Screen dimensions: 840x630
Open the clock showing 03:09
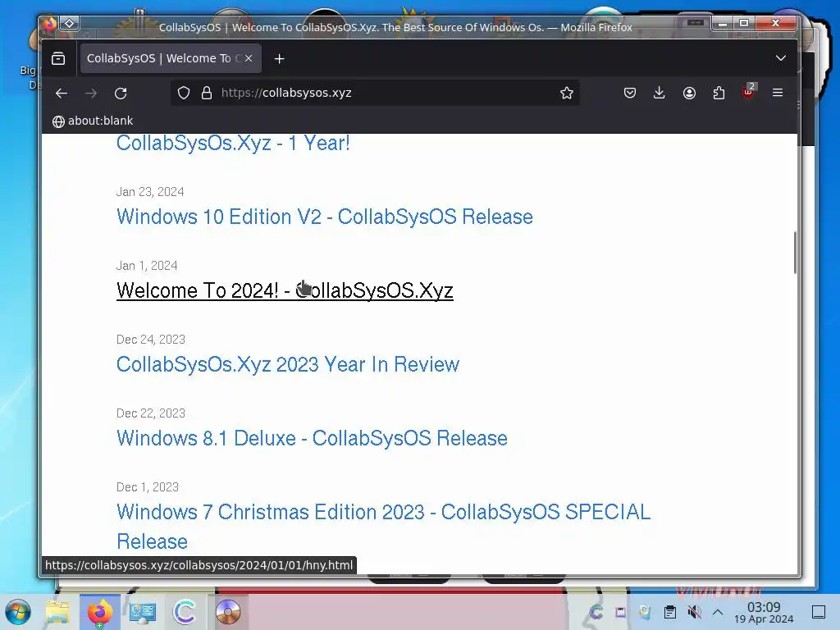click(764, 612)
